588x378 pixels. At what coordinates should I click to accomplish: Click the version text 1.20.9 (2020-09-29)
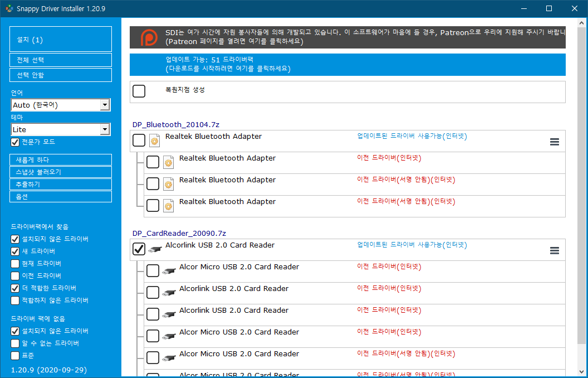49,370
